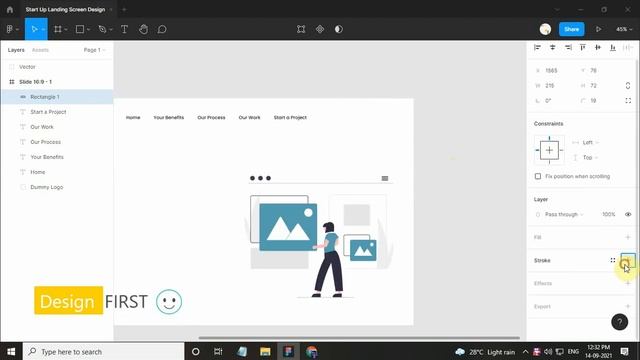Open the help question mark button
Image resolution: width=640 pixels, height=360 pixels.
pyautogui.click(x=620, y=322)
